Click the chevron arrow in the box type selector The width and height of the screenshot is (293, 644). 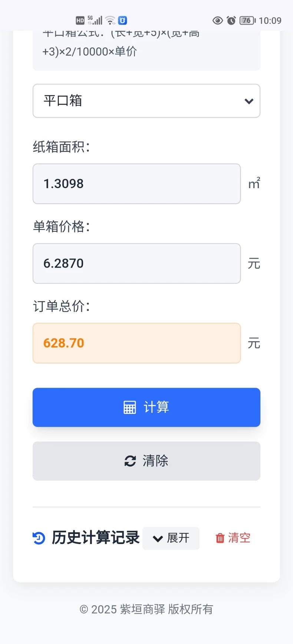click(x=249, y=101)
